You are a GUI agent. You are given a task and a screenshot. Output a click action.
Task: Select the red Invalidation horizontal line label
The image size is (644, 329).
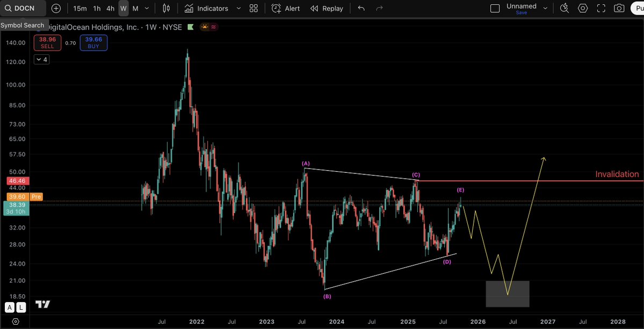617,174
